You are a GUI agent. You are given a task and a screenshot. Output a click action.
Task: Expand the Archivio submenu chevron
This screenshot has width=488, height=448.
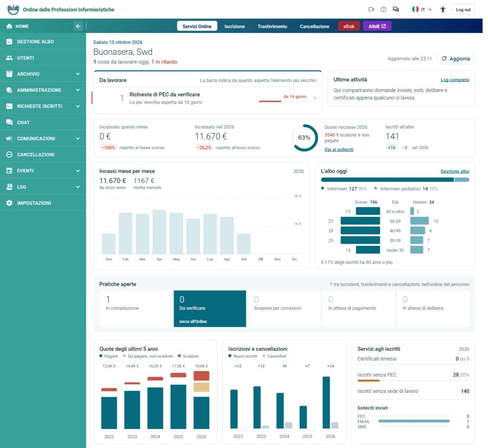[x=78, y=74]
